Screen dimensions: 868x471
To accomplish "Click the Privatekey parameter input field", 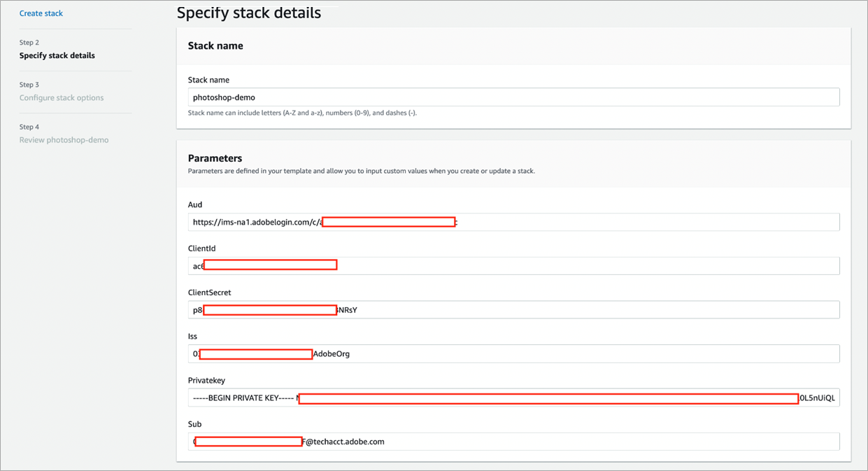I will coord(513,398).
